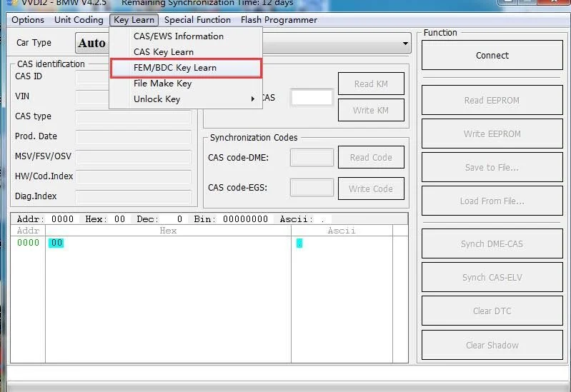The height and width of the screenshot is (392, 571).
Task: Focus the CAS code-EGS field
Action: [x=312, y=187]
